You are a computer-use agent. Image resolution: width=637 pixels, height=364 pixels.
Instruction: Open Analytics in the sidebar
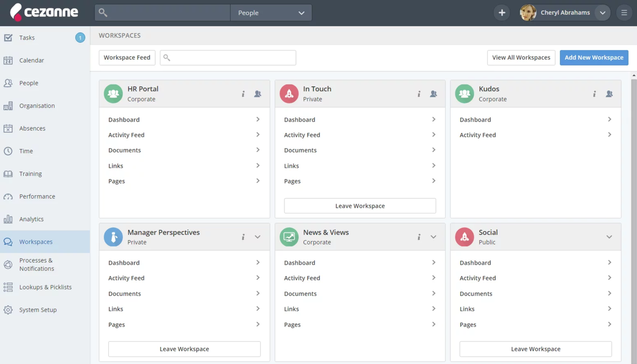[x=31, y=219]
